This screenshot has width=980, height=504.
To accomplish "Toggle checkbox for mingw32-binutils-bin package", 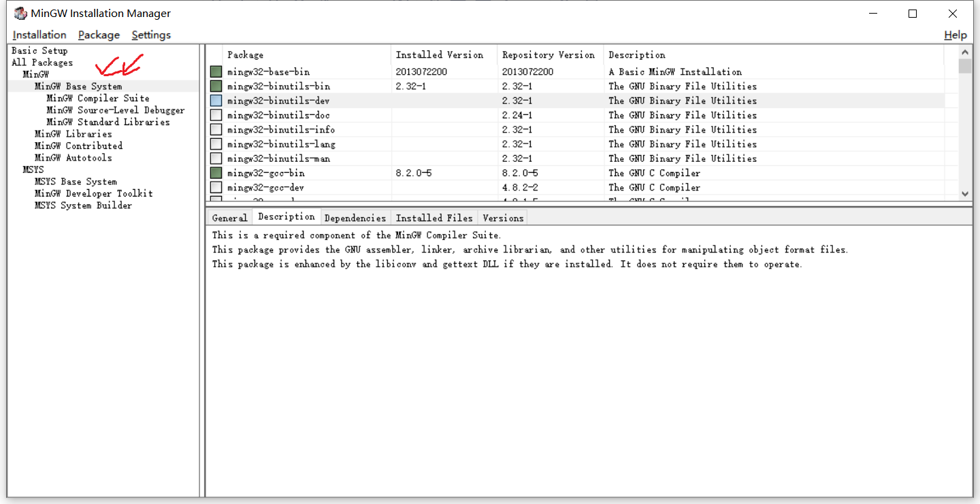I will tap(216, 86).
